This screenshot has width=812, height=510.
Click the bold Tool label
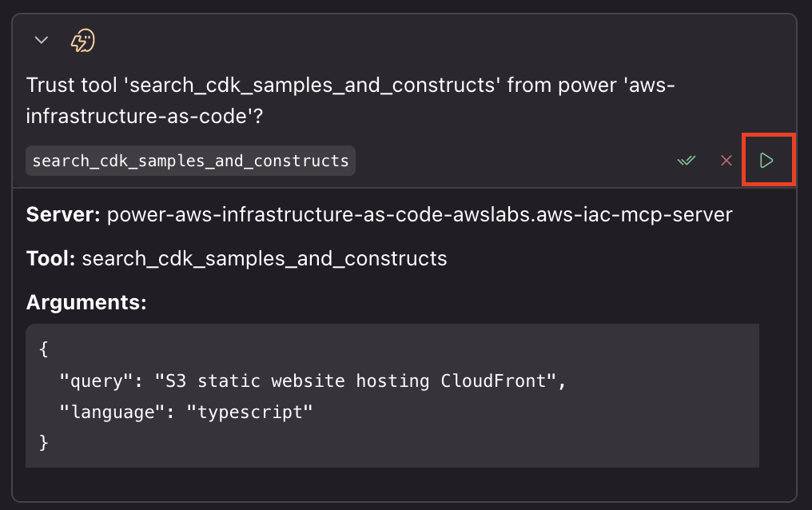point(51,258)
